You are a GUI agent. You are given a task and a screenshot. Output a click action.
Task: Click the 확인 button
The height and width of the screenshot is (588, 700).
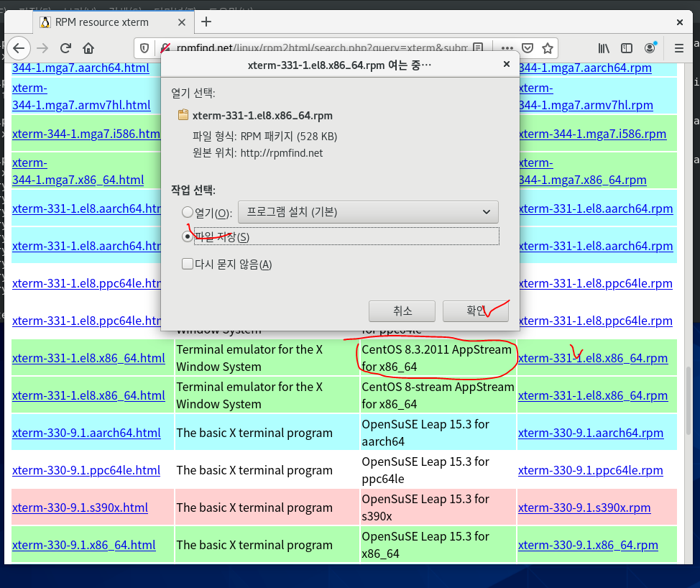coord(476,311)
